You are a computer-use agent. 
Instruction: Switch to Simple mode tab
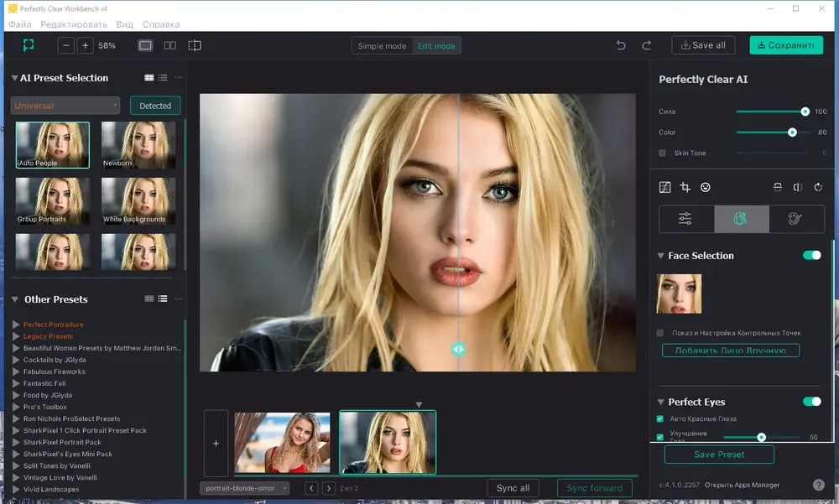382,46
